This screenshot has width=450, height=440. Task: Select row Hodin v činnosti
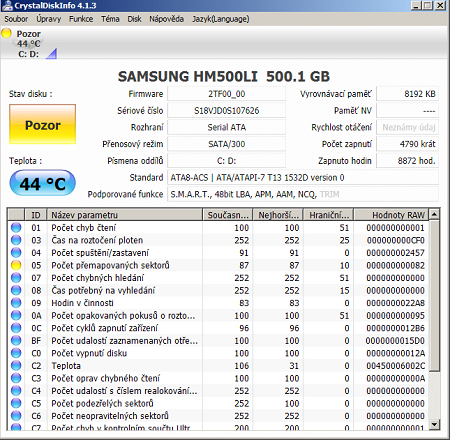click(218, 303)
